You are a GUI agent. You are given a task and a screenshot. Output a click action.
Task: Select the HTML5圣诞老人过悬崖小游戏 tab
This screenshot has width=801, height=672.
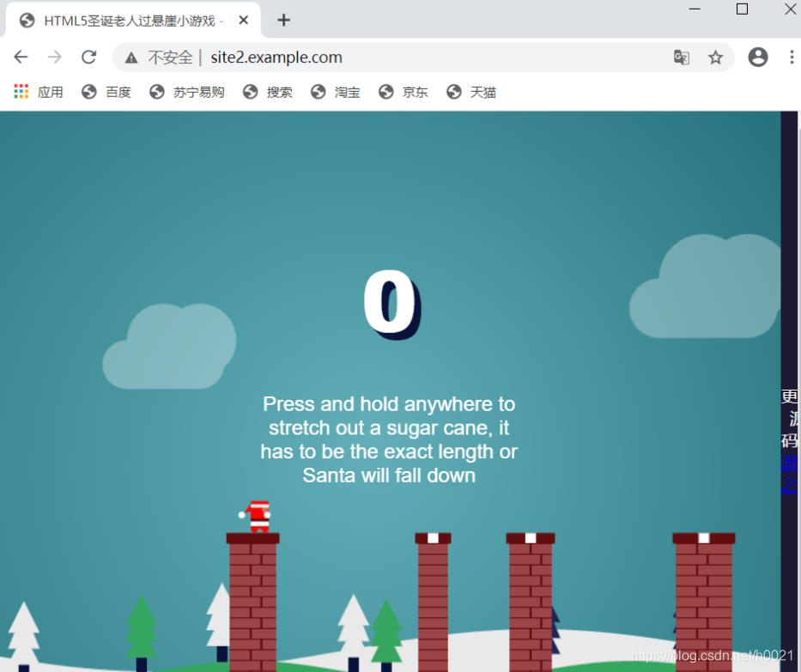[133, 21]
